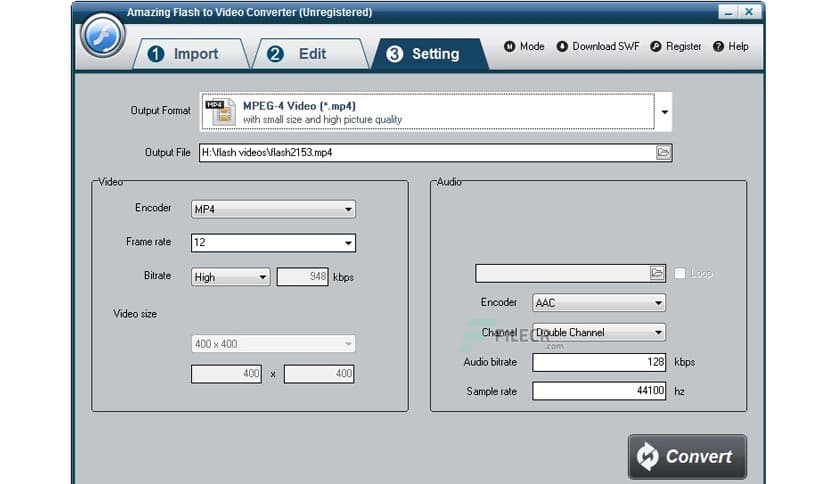This screenshot has height=484, width=836.
Task: Open the Double Channel dropdown
Action: pos(599,332)
